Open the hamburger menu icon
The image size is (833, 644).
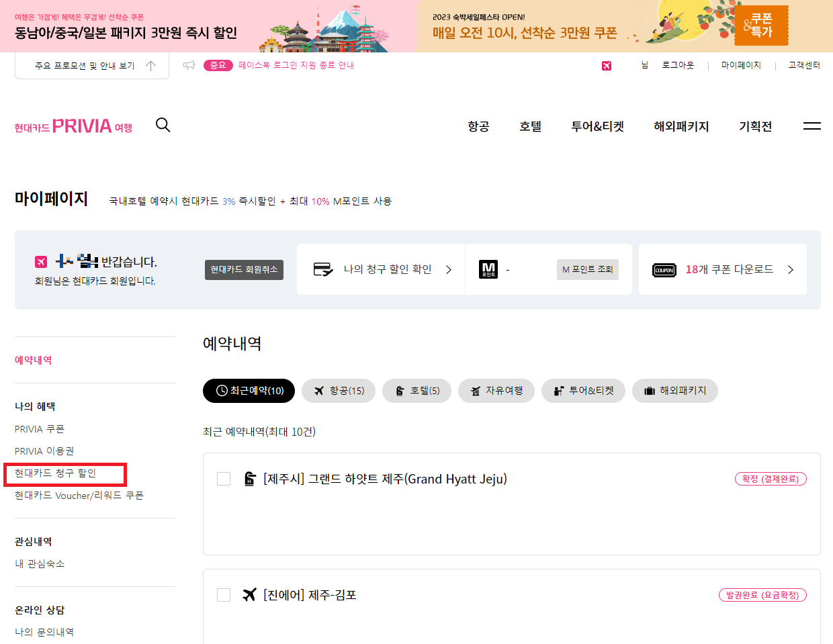click(812, 126)
